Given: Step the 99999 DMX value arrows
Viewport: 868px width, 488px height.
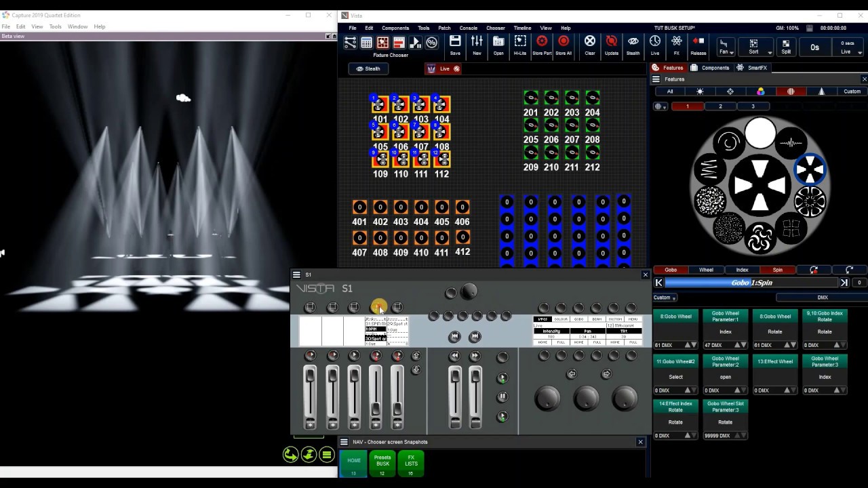Looking at the screenshot, I should (x=740, y=436).
